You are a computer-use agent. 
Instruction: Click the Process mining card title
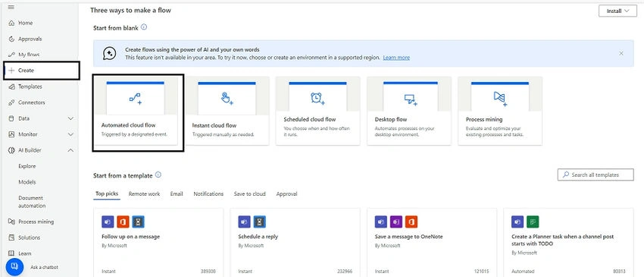click(x=484, y=119)
